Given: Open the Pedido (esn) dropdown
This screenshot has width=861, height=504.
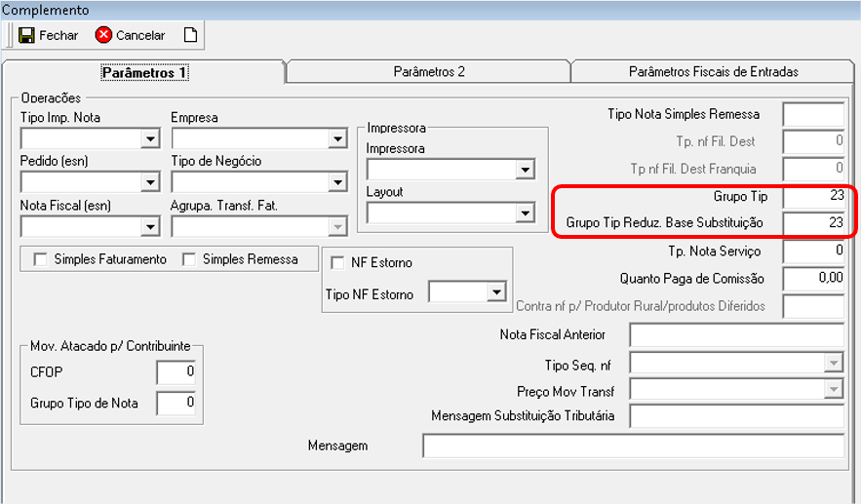Looking at the screenshot, I should (x=150, y=182).
